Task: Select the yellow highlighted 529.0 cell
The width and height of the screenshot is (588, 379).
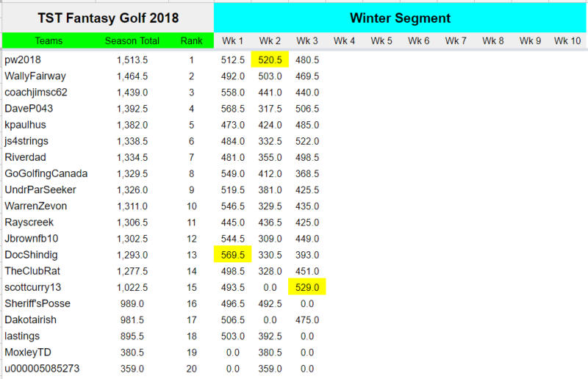Action: [x=307, y=286]
